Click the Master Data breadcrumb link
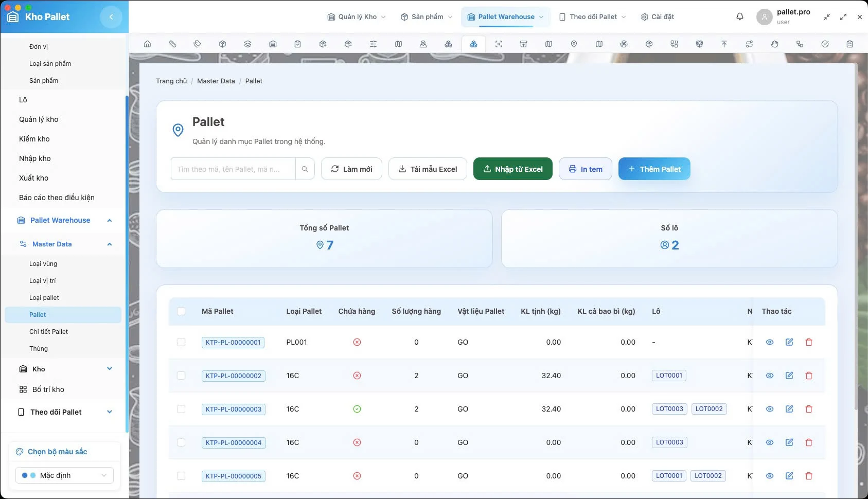The image size is (868, 499). click(x=216, y=81)
